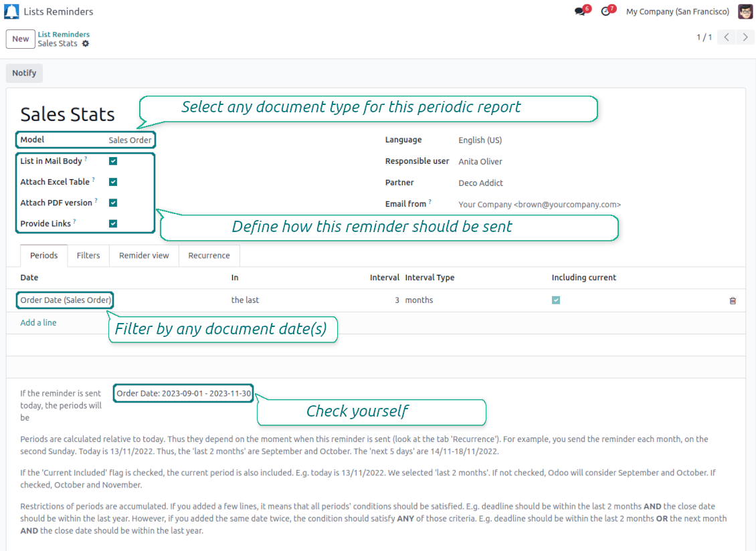Image resolution: width=756 pixels, height=551 pixels.
Task: Switch to the Periods tab
Action: 44,255
